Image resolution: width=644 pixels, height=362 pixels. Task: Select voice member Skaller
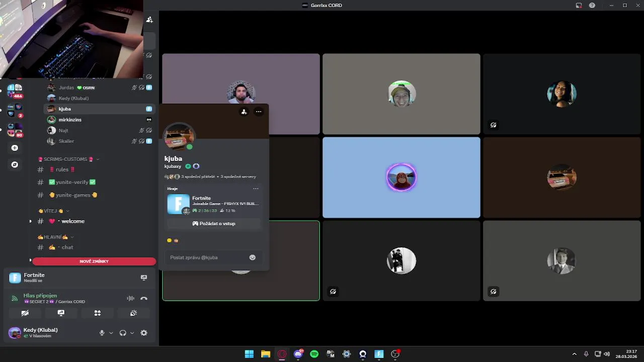coord(99,141)
